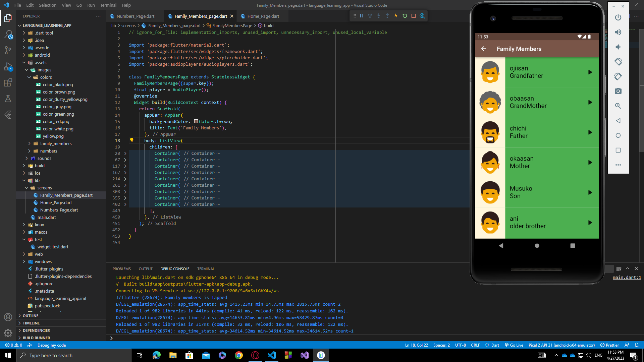The height and width of the screenshot is (362, 644).
Task: Open the Run and Debug view
Action: 8,66
